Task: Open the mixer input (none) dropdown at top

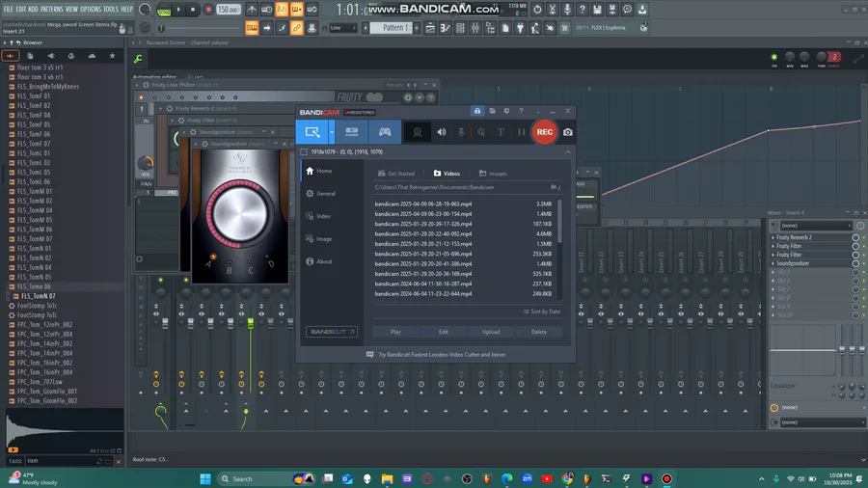Action: 816,226
